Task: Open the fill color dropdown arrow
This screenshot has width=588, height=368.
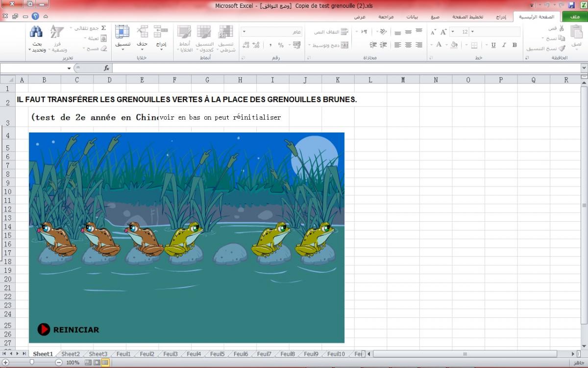Action: 447,45
